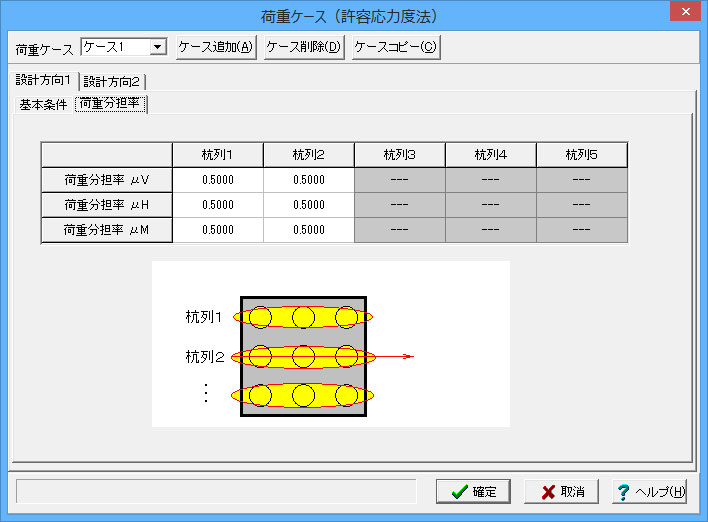The width and height of the screenshot is (708, 522).
Task: Click the green checkmark icon on 確定
Action: click(460, 492)
